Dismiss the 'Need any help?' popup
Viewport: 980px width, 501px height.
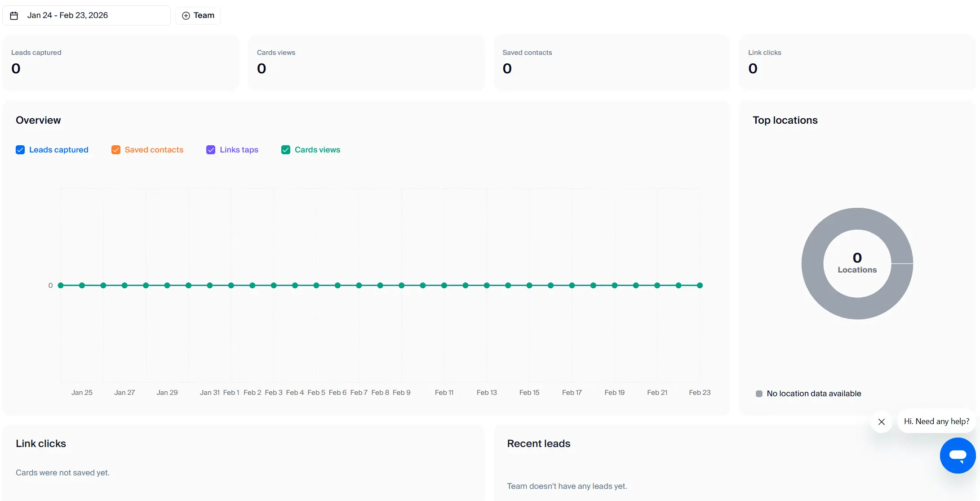point(882,422)
